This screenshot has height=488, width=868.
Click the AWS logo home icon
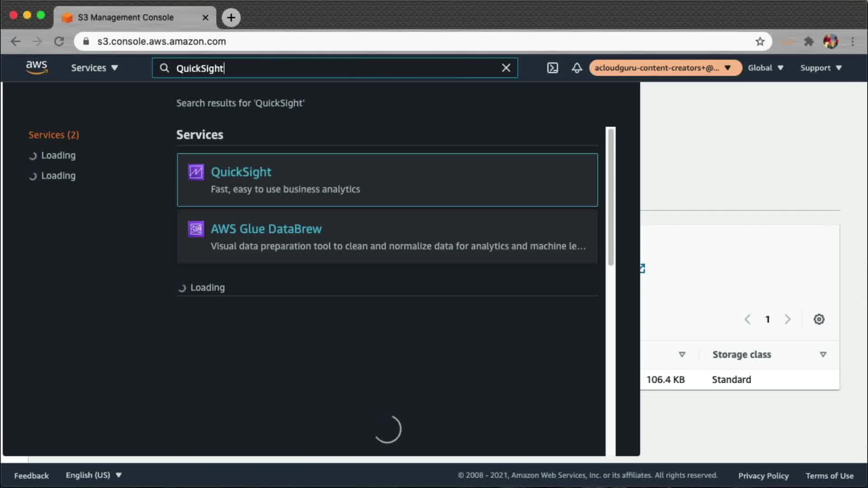[37, 67]
